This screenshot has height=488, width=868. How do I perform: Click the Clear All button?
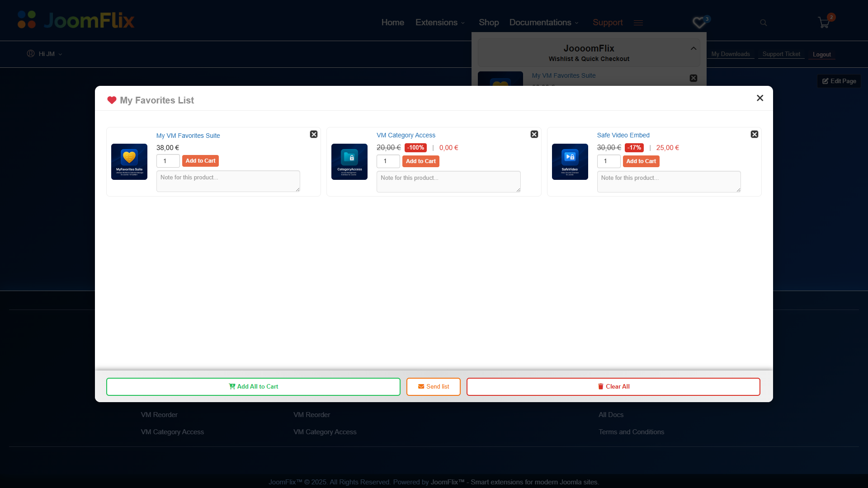(x=613, y=386)
